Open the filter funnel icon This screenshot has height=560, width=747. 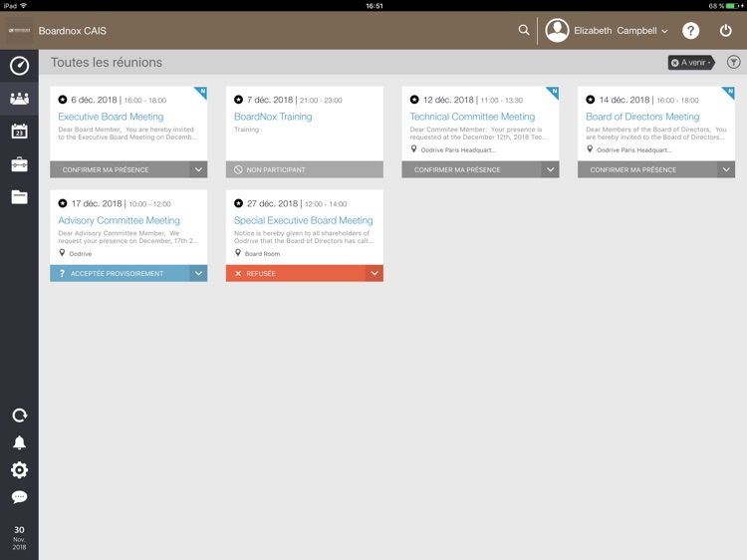[734, 62]
